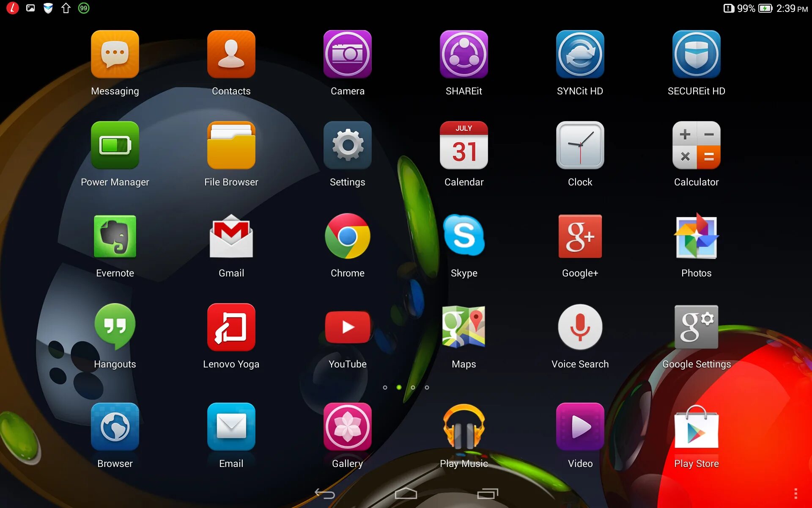This screenshot has height=508, width=812.
Task: Open Google Settings app
Action: tap(696, 327)
